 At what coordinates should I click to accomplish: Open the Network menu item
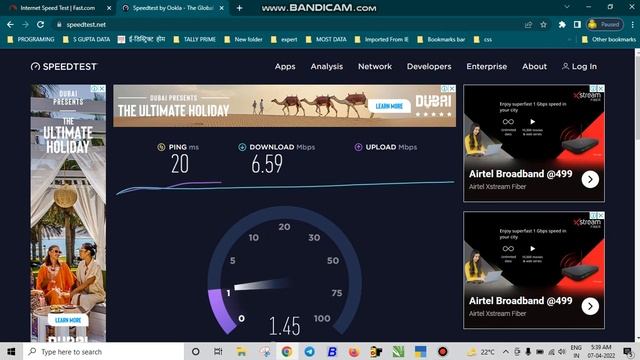[375, 67]
